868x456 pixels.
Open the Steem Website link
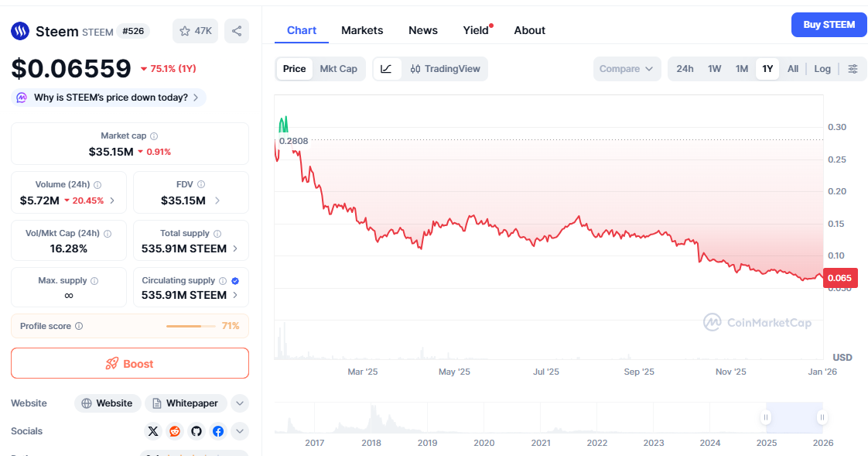click(x=108, y=403)
